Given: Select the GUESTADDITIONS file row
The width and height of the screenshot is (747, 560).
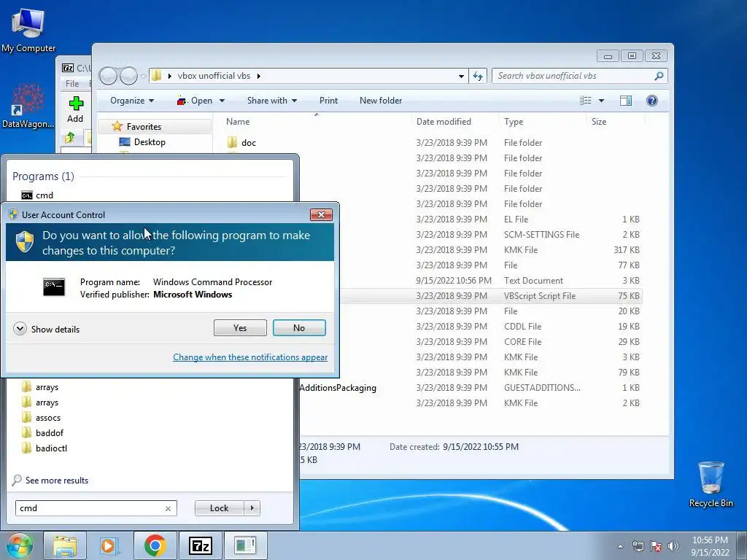Looking at the screenshot, I should pos(471,388).
